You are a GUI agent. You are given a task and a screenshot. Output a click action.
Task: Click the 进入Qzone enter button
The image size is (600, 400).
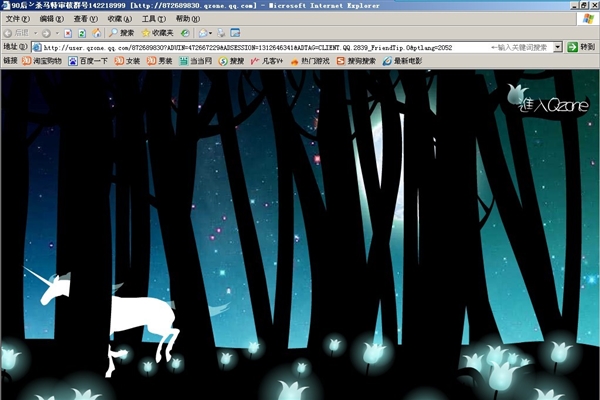coord(548,100)
